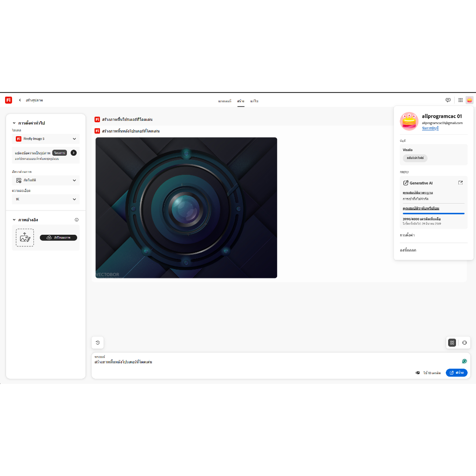476x476 pixels.
Task: Click the sign out entry in the profile menu
Action: [x=408, y=250]
